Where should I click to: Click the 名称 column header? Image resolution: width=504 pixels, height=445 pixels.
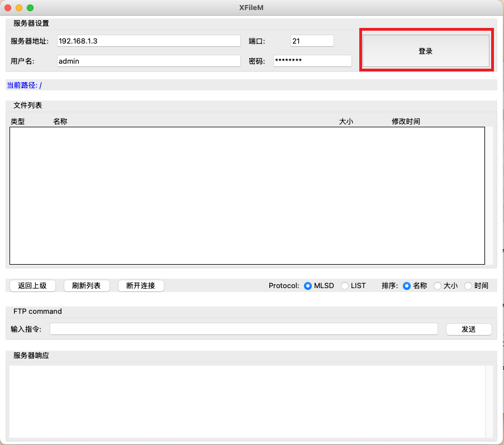[60, 121]
